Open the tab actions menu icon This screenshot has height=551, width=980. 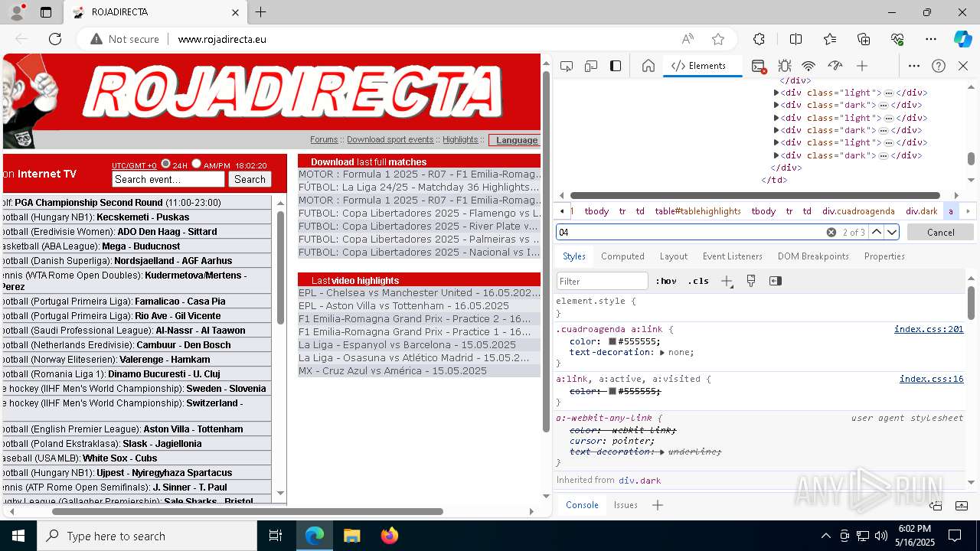click(x=46, y=12)
